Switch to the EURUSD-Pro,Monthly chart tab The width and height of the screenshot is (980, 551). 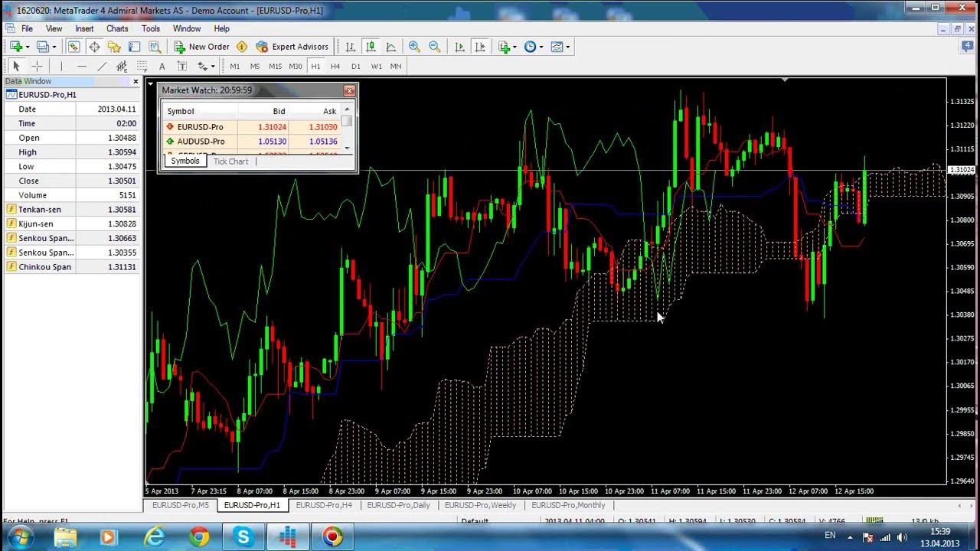click(x=568, y=505)
